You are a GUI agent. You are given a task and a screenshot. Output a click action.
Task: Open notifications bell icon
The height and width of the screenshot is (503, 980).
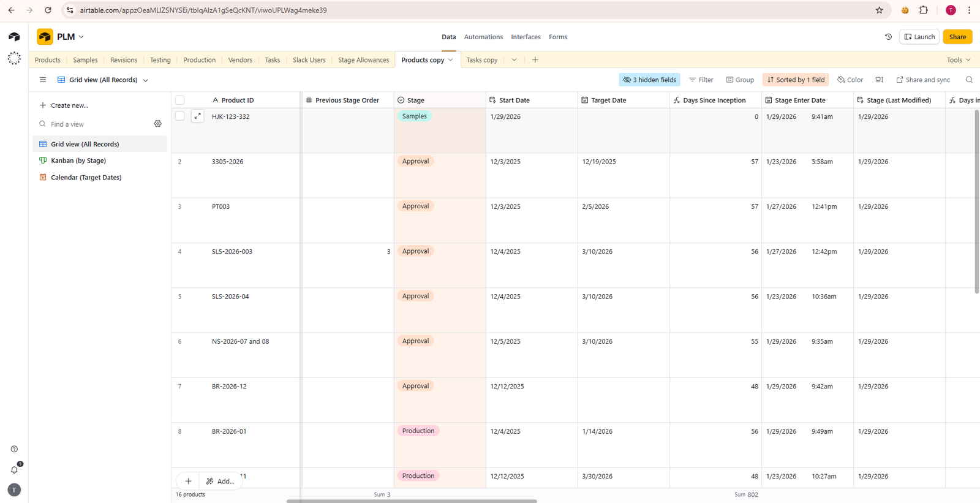[14, 470]
